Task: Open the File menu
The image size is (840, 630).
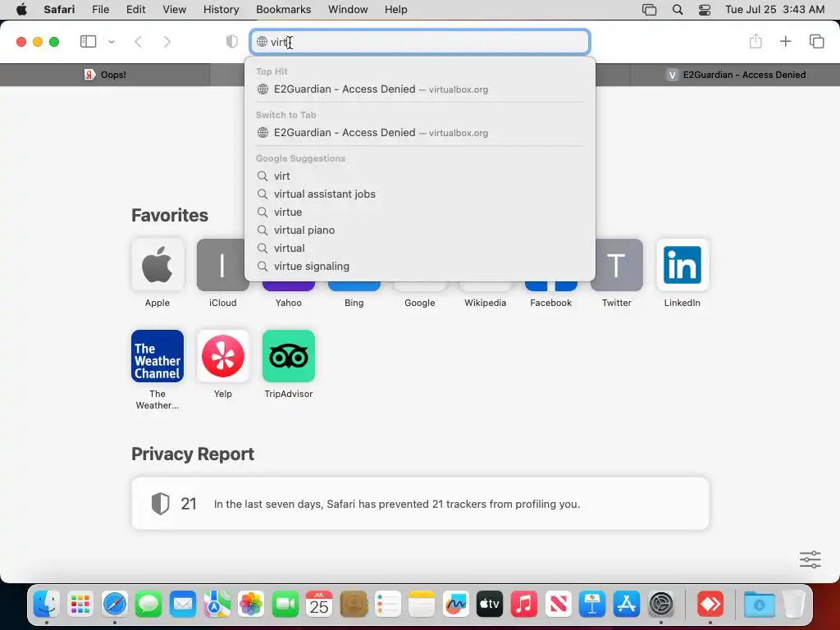Action: [x=100, y=10]
